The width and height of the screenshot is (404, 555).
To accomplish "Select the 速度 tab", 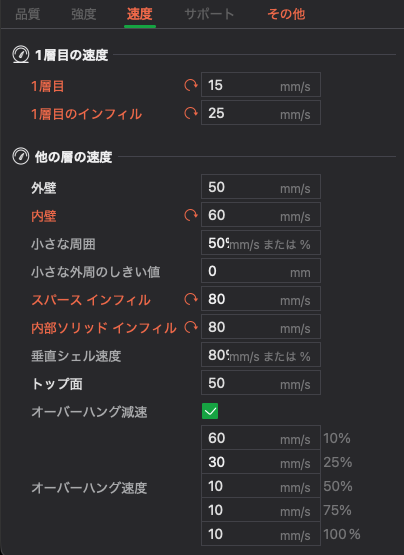I will 140,14.
